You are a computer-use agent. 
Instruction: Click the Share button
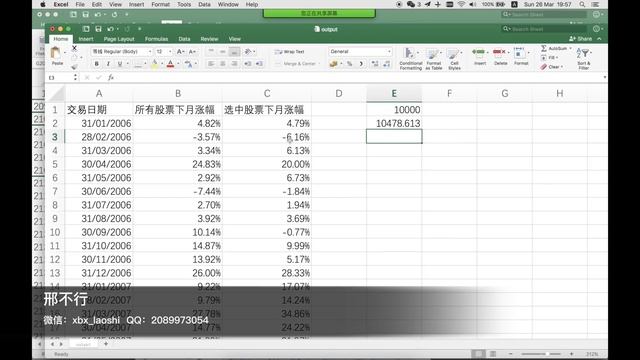580,39
